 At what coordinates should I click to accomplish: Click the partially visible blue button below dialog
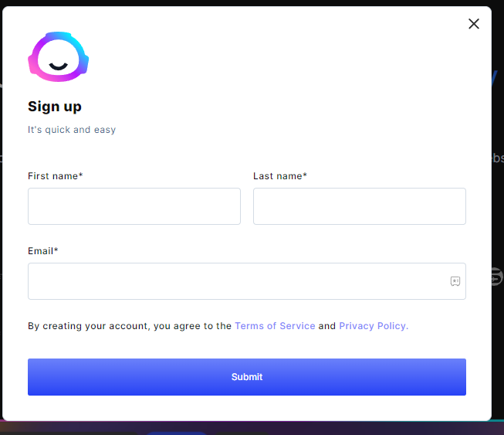pos(176,433)
